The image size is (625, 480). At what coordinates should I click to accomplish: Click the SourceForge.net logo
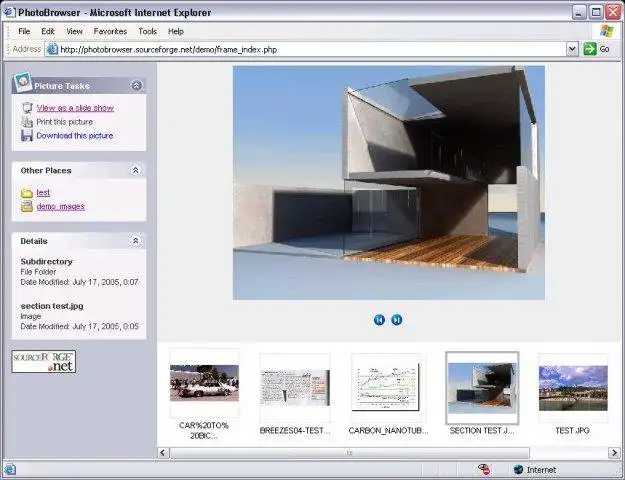43,362
